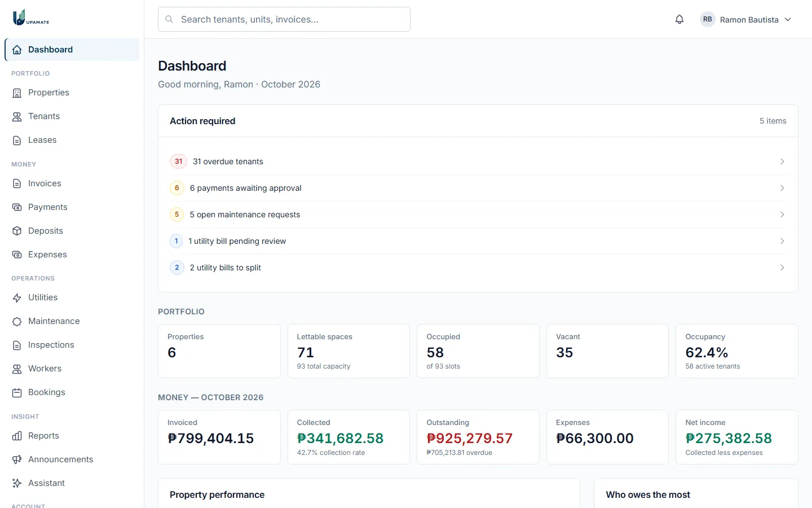Click the Collected ₱341,682.58 amount
The height and width of the screenshot is (508, 812).
pyautogui.click(x=341, y=439)
